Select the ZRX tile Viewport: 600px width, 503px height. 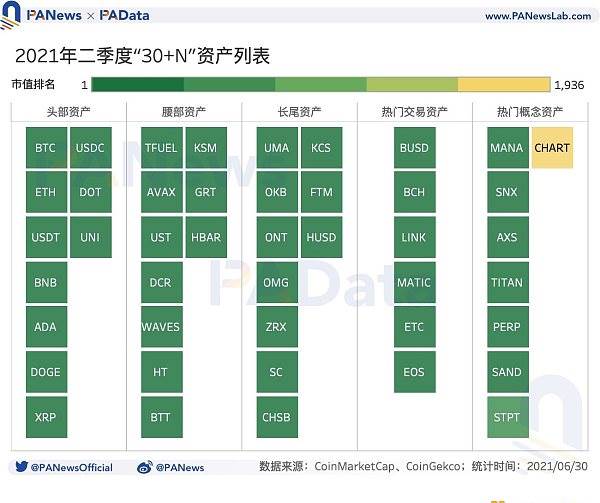click(x=277, y=327)
